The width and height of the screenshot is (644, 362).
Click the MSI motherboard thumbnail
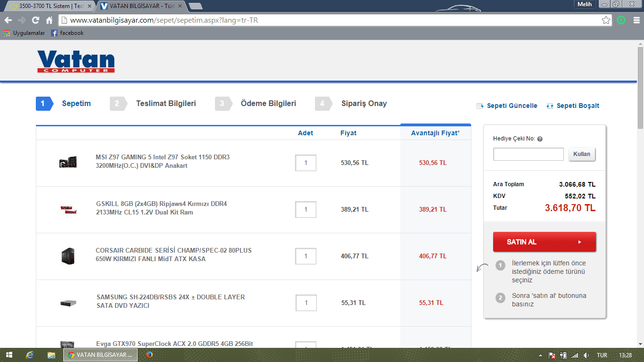[68, 163]
